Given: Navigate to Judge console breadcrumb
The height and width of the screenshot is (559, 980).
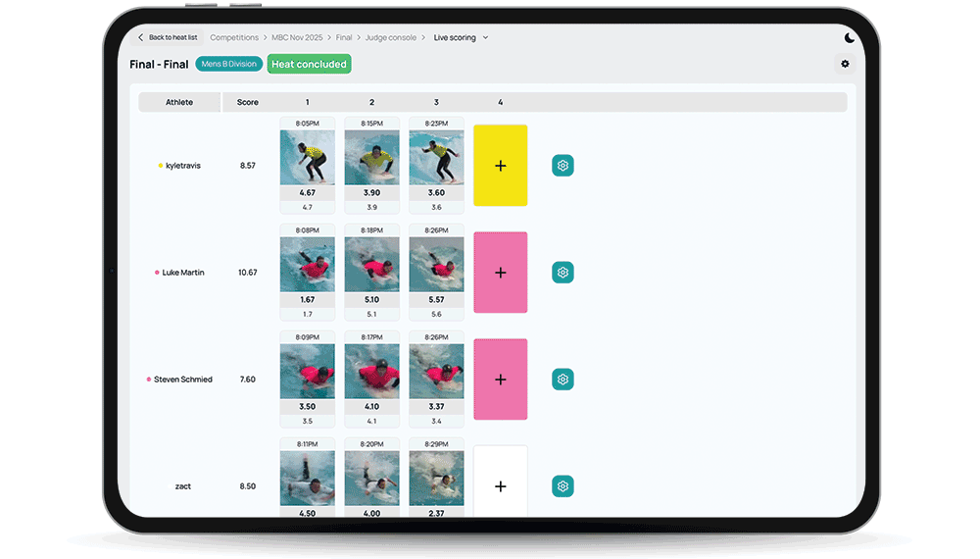Looking at the screenshot, I should (391, 38).
